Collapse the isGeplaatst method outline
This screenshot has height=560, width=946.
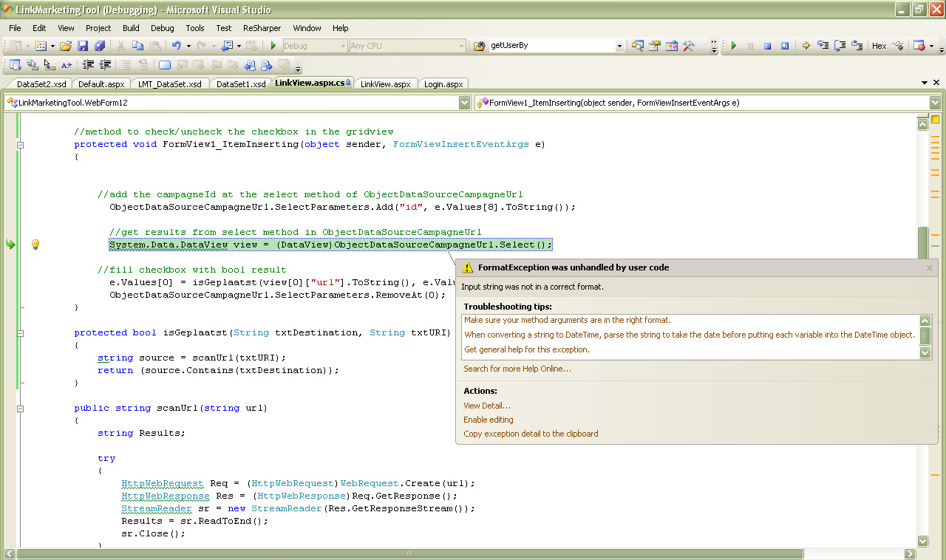click(21, 333)
